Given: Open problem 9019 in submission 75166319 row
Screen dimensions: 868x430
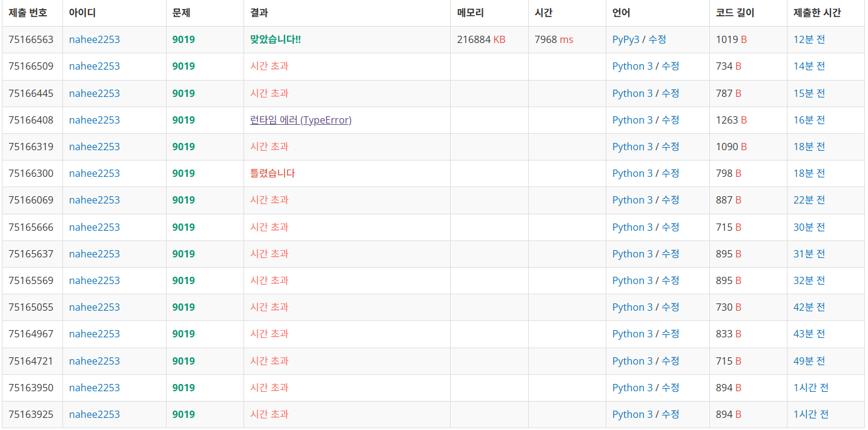Looking at the screenshot, I should [184, 147].
